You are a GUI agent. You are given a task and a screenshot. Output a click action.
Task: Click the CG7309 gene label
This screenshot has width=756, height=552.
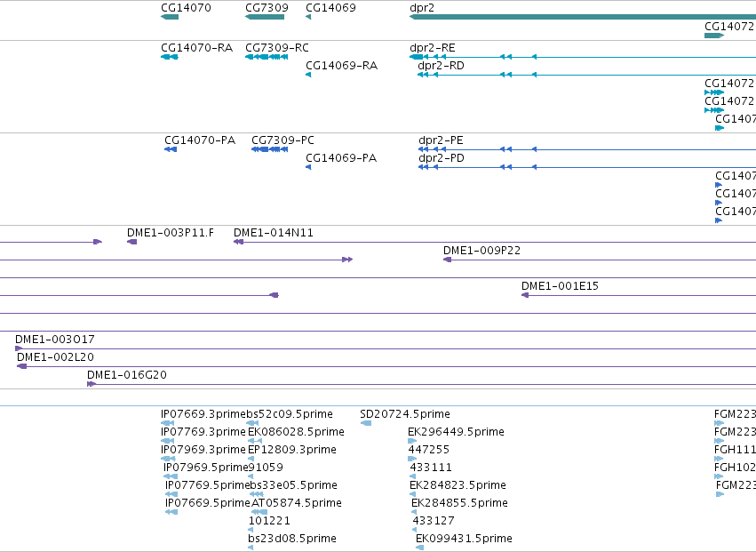click(267, 8)
